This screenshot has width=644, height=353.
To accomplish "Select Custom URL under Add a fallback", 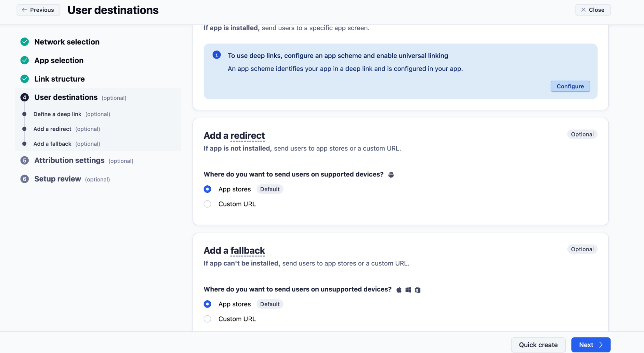I will pos(207,319).
